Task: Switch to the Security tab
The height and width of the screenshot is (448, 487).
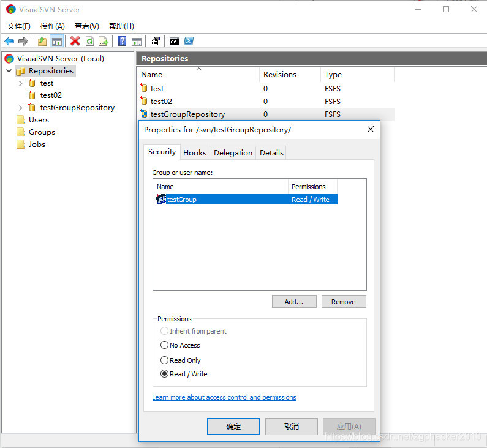Action: click(162, 152)
